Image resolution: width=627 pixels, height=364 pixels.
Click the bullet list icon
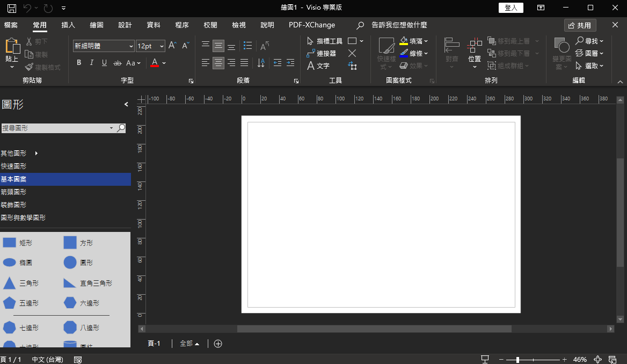[x=247, y=46]
